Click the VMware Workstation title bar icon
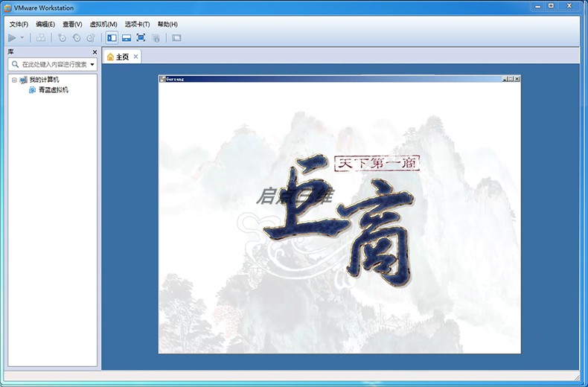Screen dimensions: 588x387 click(x=7, y=8)
